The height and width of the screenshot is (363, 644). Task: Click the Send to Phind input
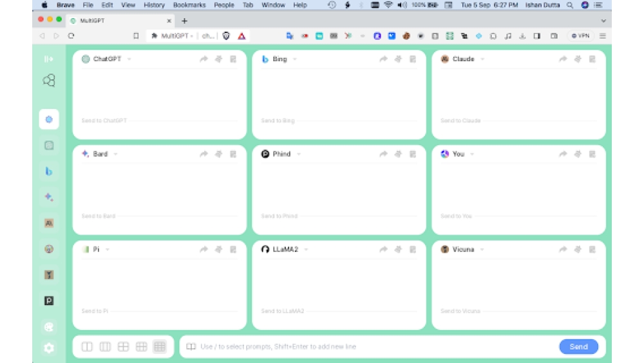[339, 216]
